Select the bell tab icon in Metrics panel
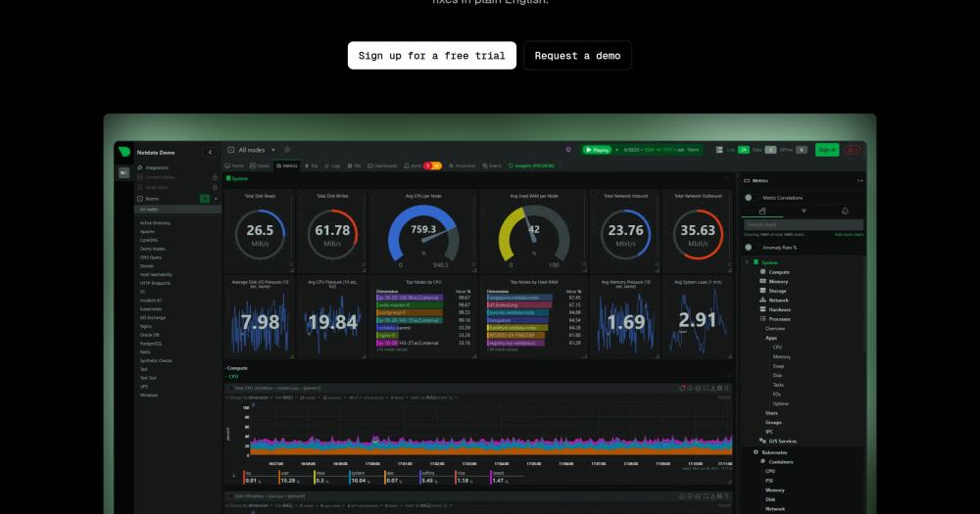 point(845,211)
